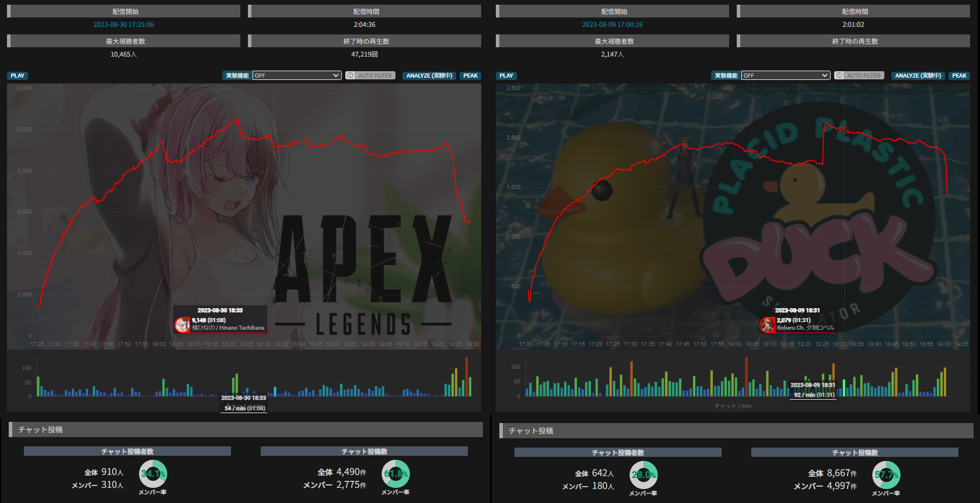
Task: Enable AUTO FILTER on the Placid Plastic Duck chart
Action: 859,76
